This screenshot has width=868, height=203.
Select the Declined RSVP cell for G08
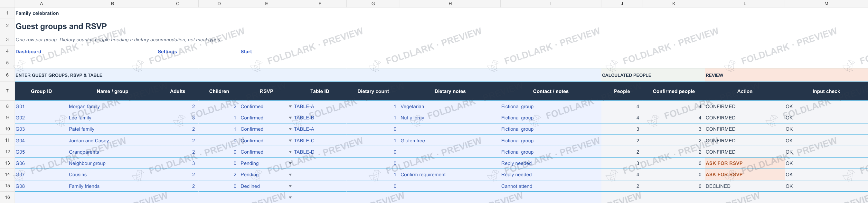click(267, 186)
